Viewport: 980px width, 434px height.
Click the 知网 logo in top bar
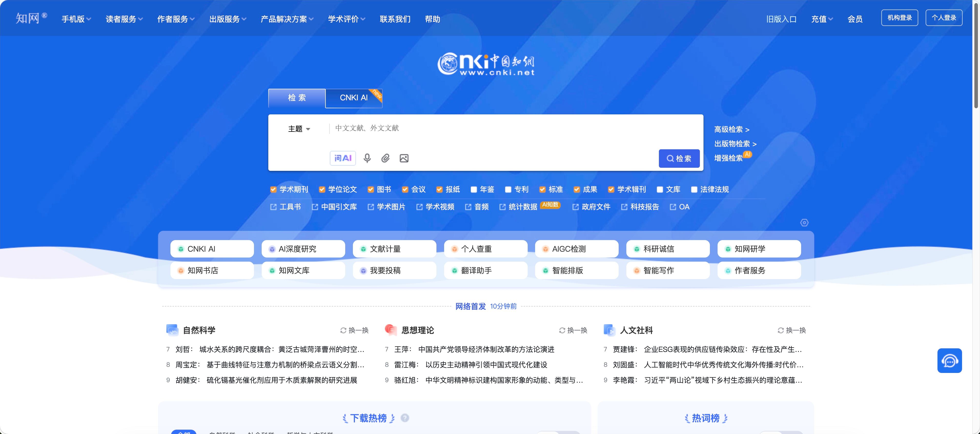point(31,18)
